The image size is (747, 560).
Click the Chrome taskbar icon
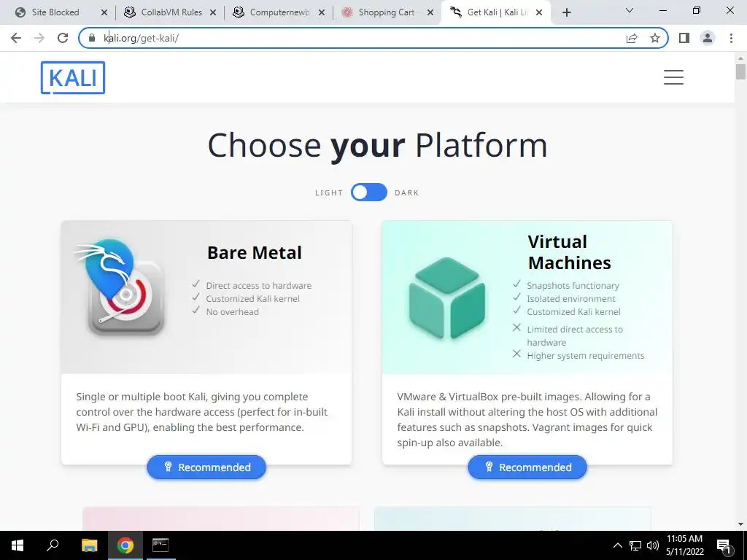click(x=125, y=545)
